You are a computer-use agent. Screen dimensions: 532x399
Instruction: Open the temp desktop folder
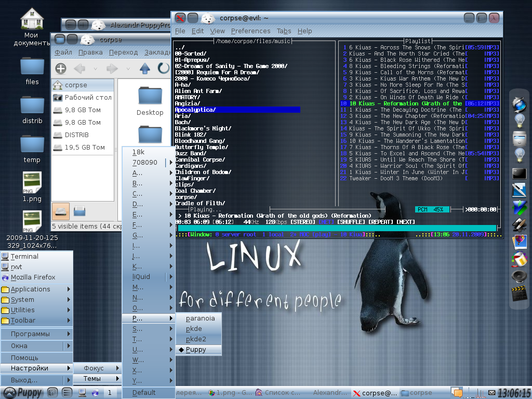tap(32, 144)
